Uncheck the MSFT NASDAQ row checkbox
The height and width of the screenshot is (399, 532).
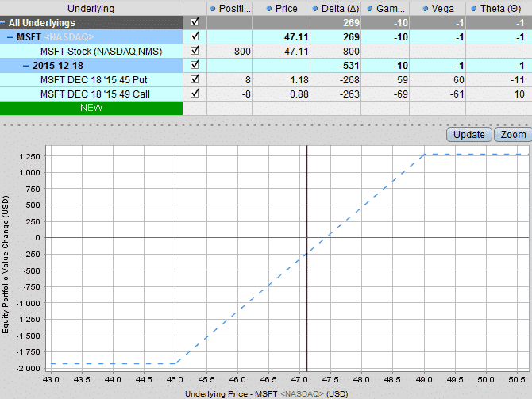point(195,36)
